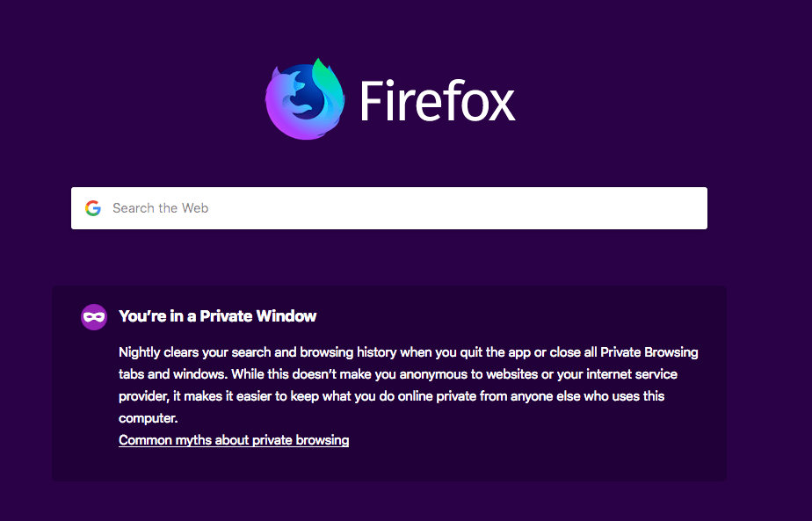The image size is (812, 521).
Task: Click the words tabs and windows
Action: pyautogui.click(x=173, y=374)
